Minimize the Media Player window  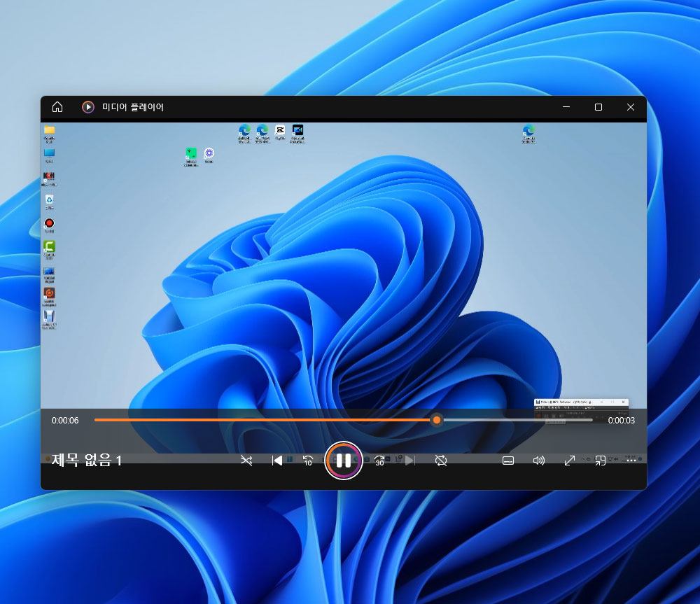(x=566, y=107)
